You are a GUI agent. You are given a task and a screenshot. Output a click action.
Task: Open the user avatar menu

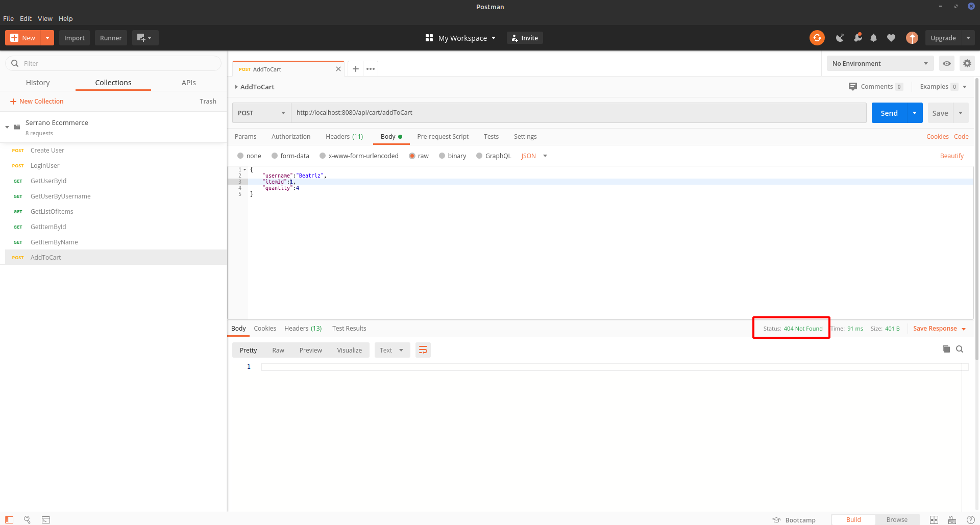(x=912, y=38)
